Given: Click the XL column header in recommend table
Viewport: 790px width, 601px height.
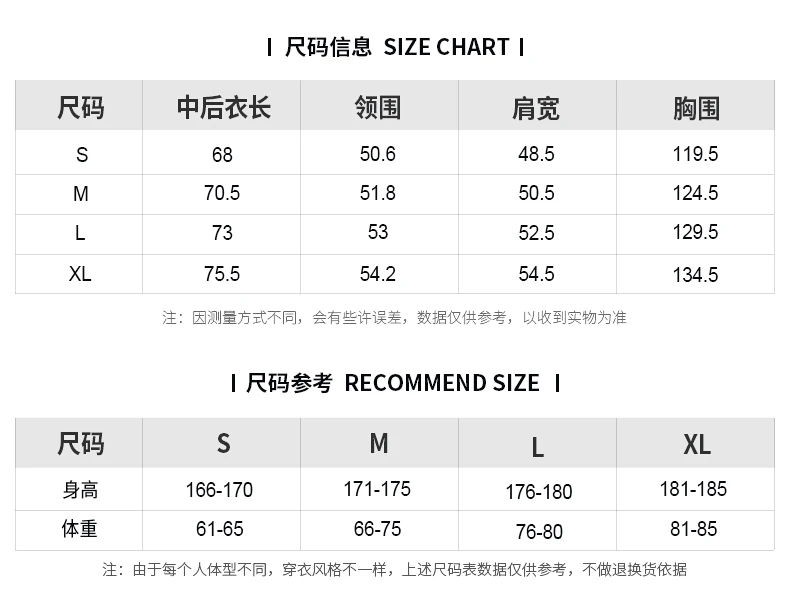Looking at the screenshot, I should 696,443.
